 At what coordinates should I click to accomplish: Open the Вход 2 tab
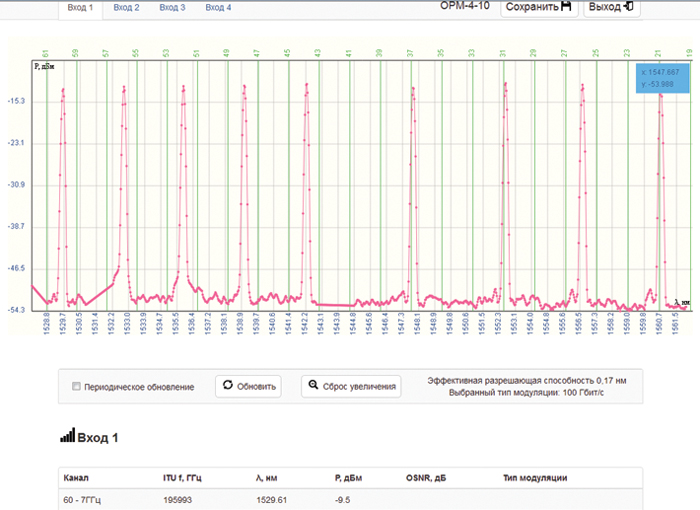point(126,7)
